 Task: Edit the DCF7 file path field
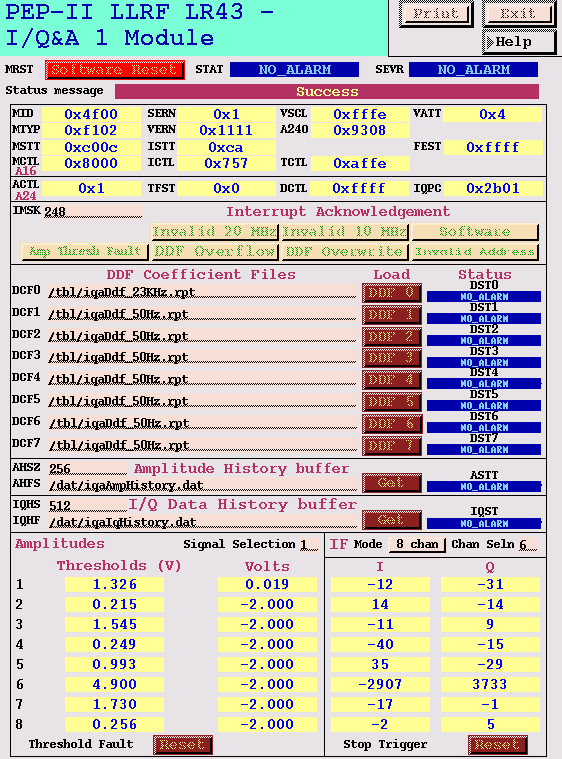click(202, 445)
